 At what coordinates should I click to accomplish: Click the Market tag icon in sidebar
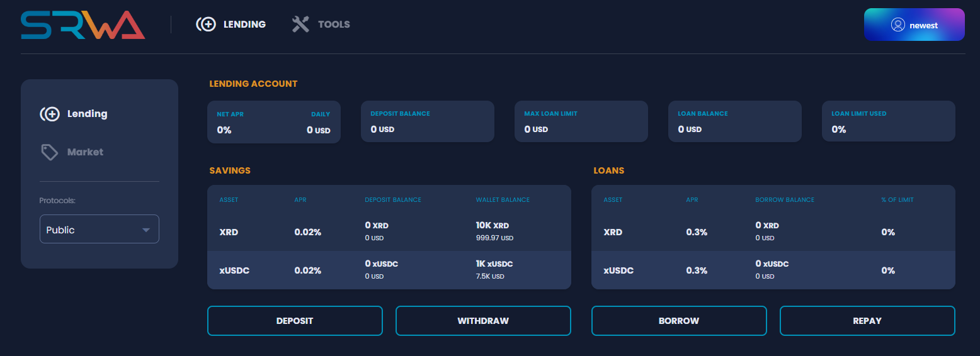(x=50, y=152)
